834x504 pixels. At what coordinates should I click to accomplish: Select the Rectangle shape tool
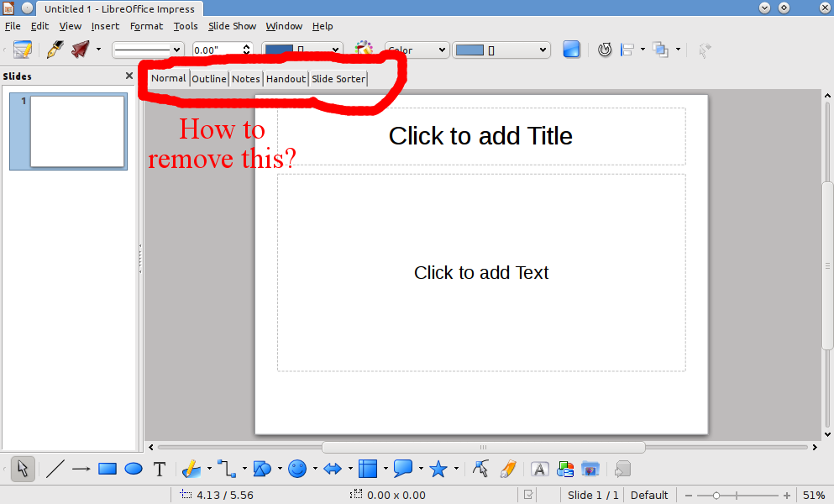click(107, 469)
